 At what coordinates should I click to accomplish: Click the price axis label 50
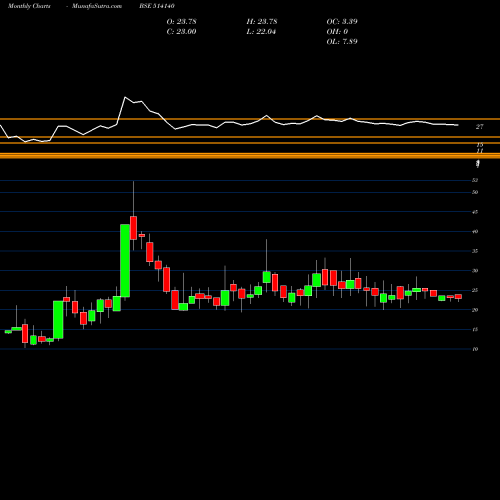pos(475,192)
